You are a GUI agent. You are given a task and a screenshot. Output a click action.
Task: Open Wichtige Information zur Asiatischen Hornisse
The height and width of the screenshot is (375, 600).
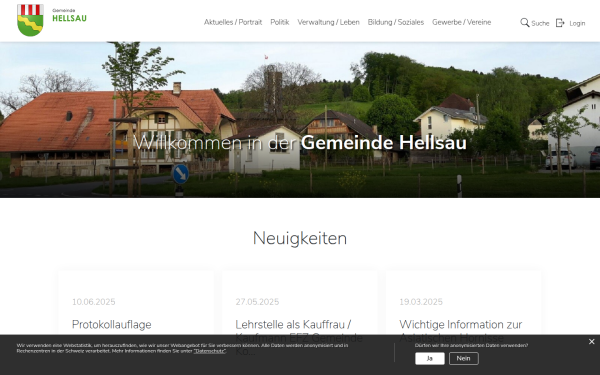[x=461, y=331]
